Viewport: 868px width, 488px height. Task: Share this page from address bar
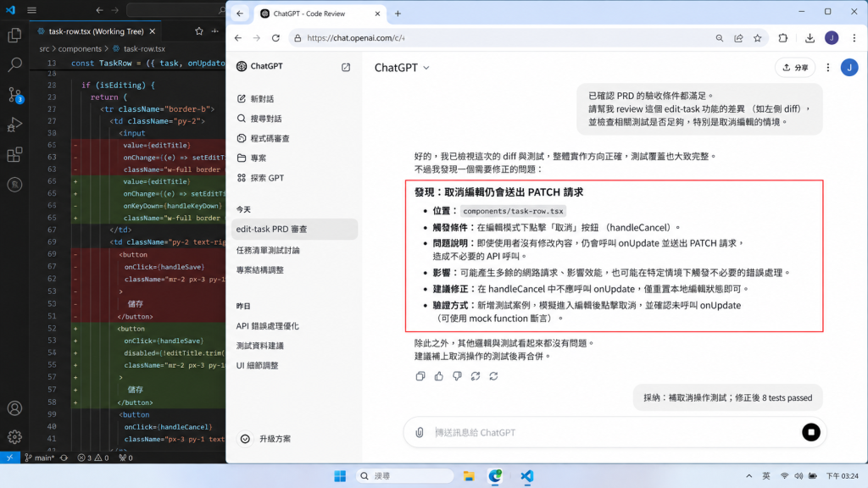coord(738,37)
